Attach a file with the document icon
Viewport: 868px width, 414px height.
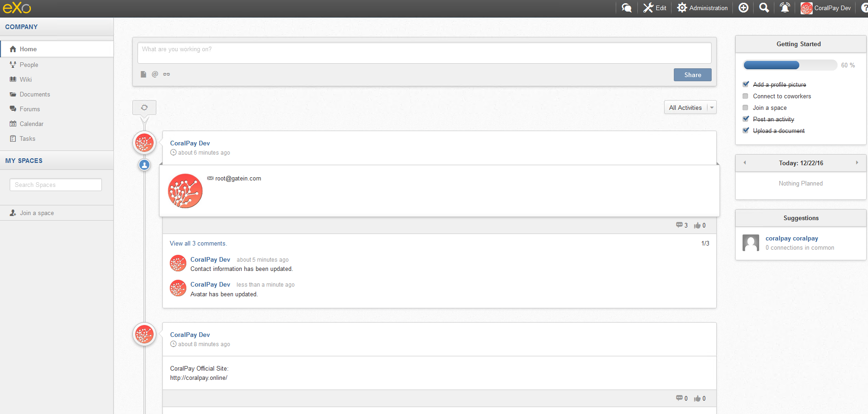point(143,74)
